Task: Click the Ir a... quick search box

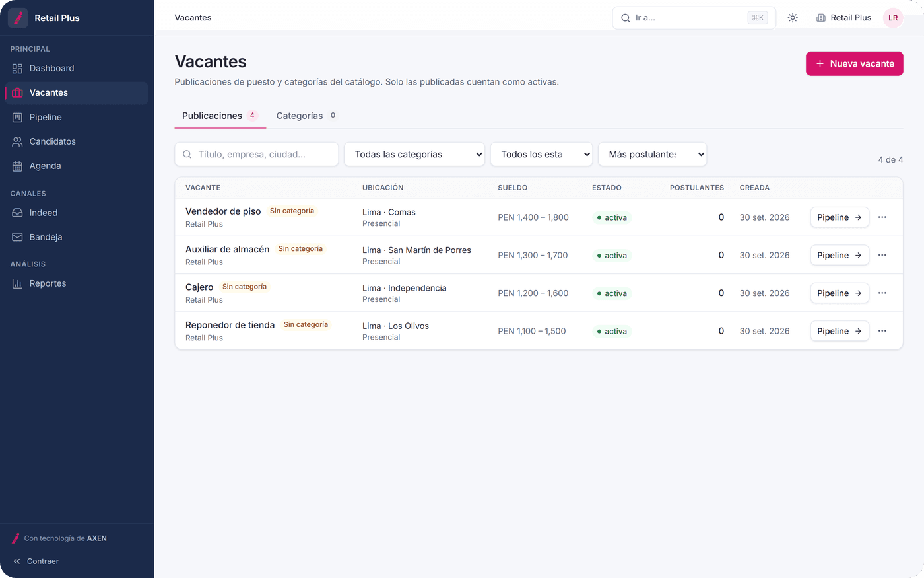Action: [x=694, y=18]
